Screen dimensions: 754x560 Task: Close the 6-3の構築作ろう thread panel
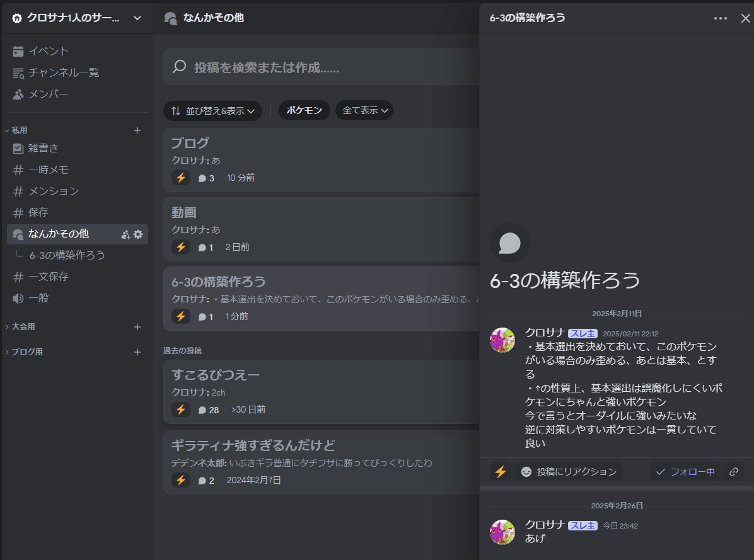point(745,18)
